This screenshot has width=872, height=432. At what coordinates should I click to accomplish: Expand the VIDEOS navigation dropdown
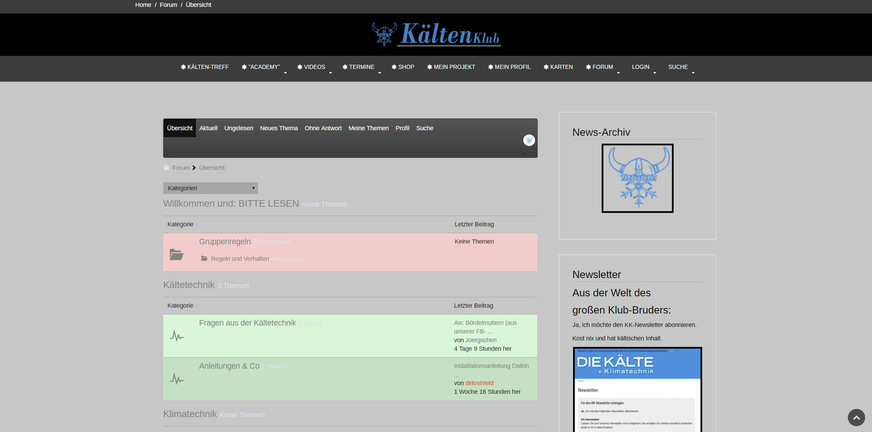tap(316, 67)
